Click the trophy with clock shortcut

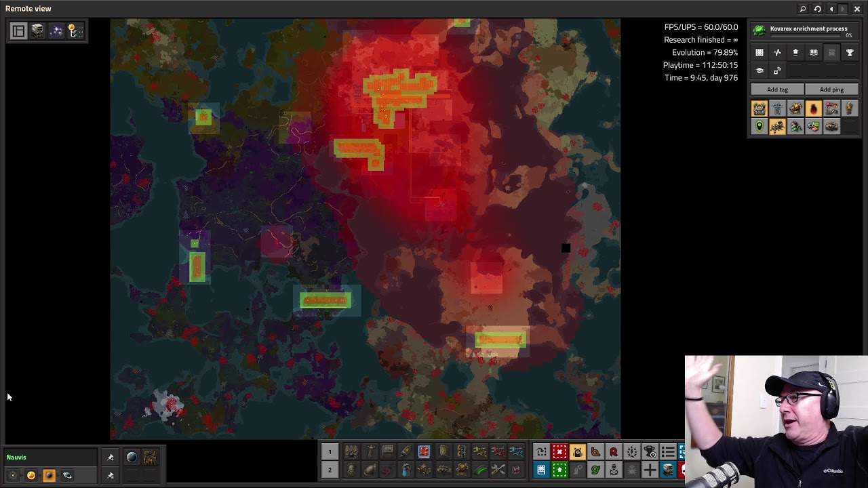tap(650, 452)
